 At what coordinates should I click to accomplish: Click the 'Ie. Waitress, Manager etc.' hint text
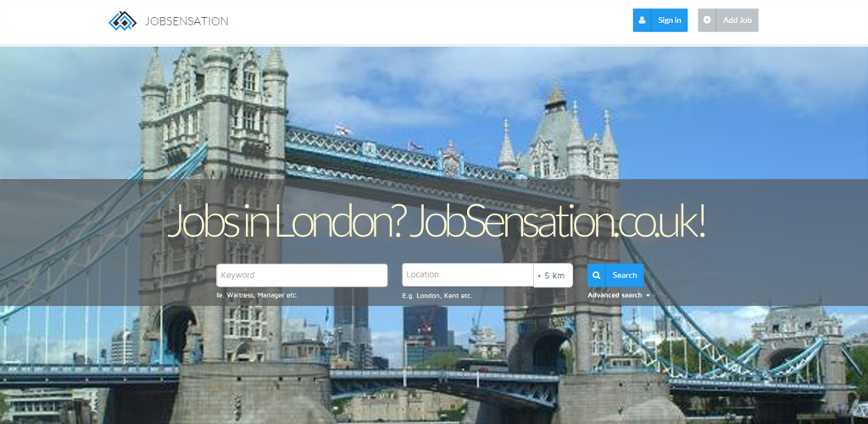click(258, 295)
